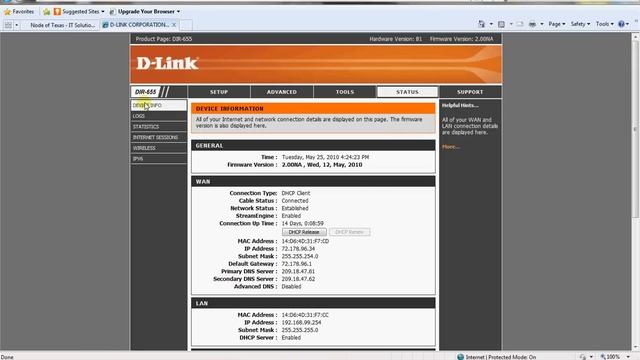The height and width of the screenshot is (360, 640).
Task: Select DEVICE INFO in sidebar
Action: tap(159, 105)
